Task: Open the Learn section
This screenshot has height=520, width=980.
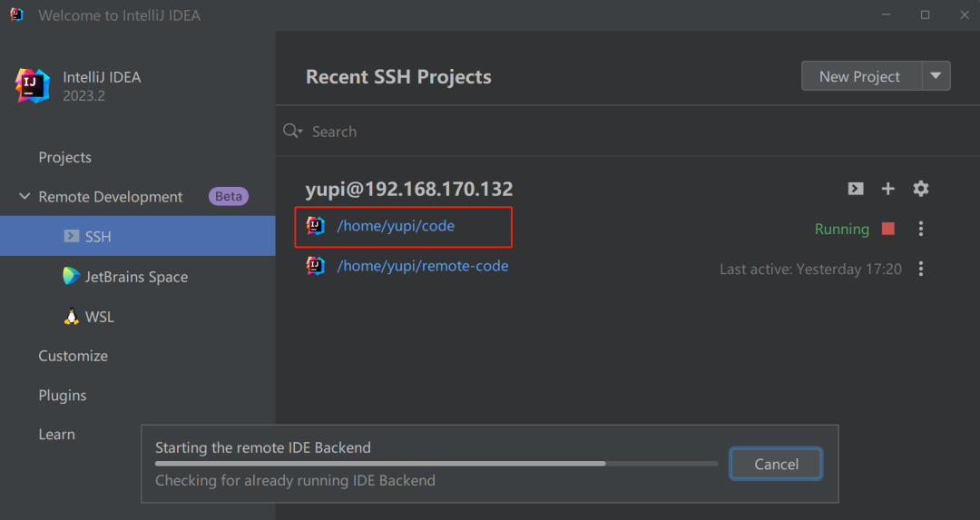Action: click(x=57, y=434)
